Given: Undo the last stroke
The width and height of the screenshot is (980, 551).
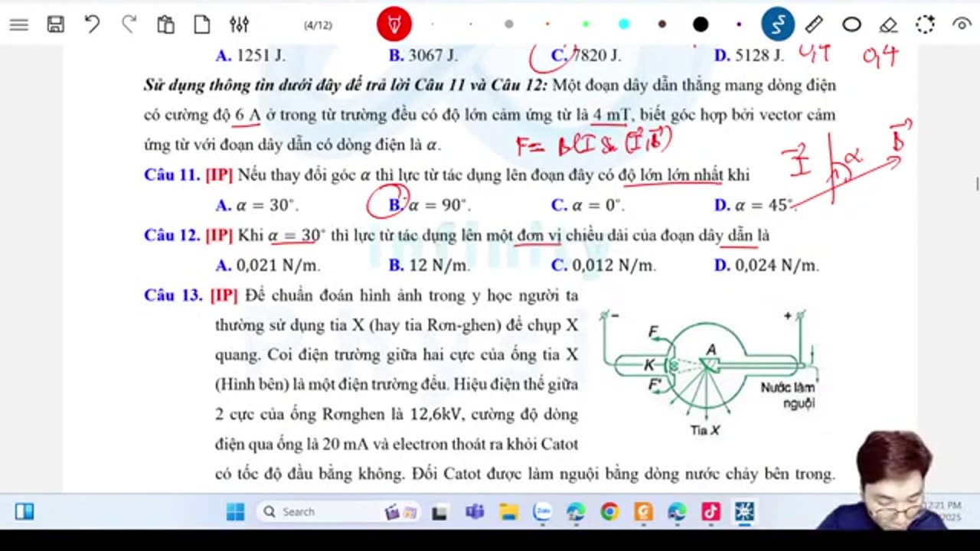Looking at the screenshot, I should tap(93, 24).
